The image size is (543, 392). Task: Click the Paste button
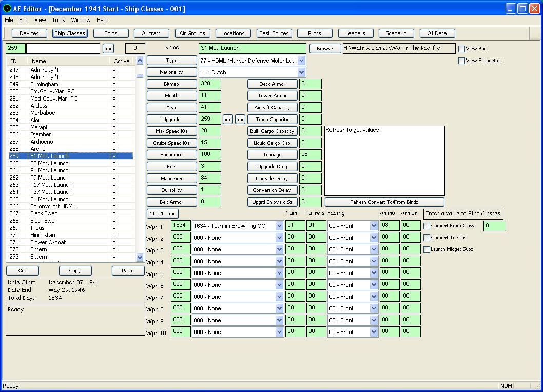[128, 271]
